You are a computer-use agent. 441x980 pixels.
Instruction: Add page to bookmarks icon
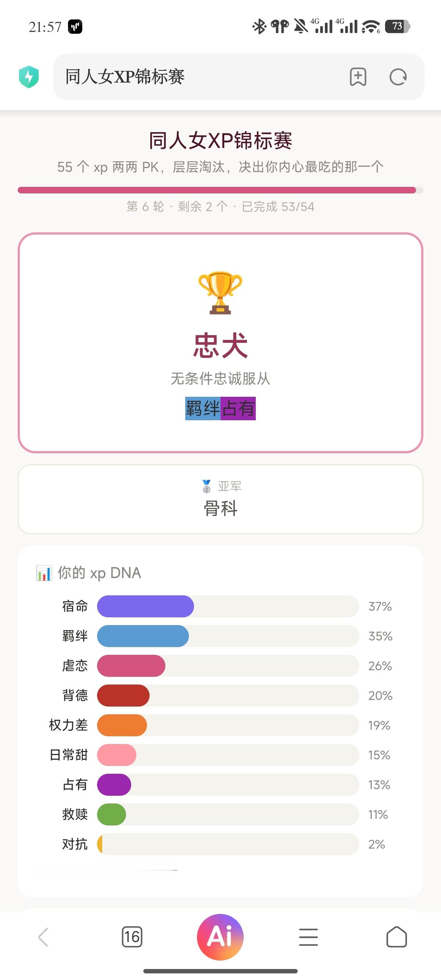[358, 77]
